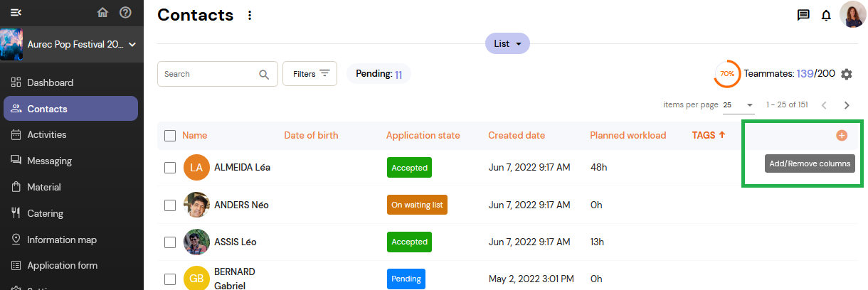Go to home icon in sidebar
Screen dimensions: 868x290
(x=103, y=12)
